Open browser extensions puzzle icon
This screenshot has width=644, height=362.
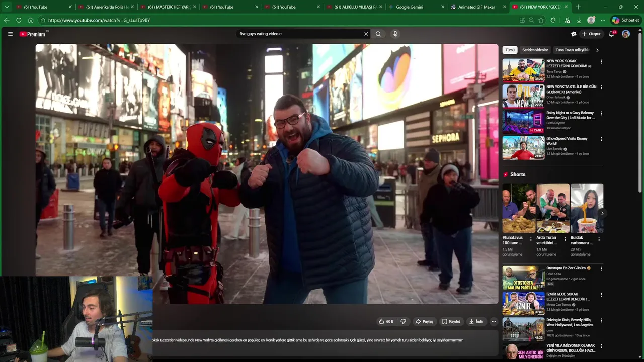click(553, 20)
